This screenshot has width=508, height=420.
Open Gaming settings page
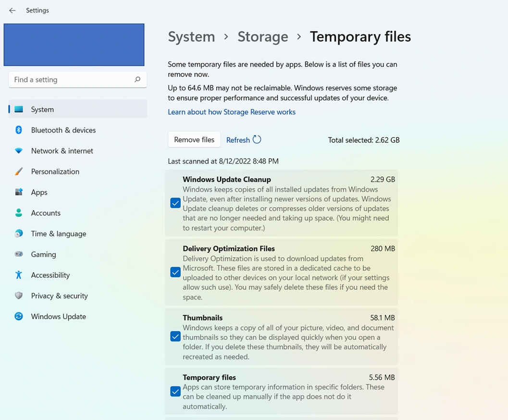78,254
